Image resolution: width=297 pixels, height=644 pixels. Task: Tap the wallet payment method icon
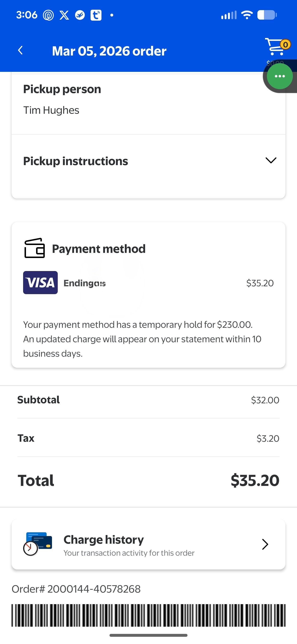point(34,248)
